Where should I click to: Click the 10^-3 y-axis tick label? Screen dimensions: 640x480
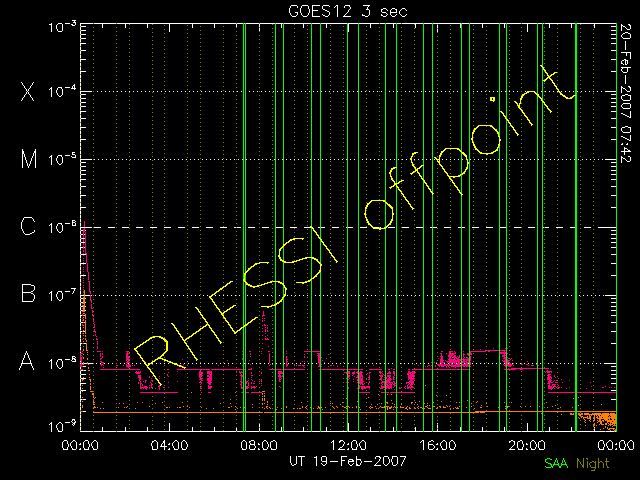(x=62, y=28)
